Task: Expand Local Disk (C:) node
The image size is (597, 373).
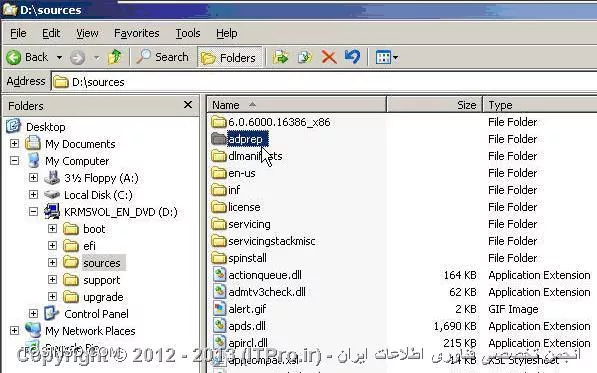Action: point(34,194)
